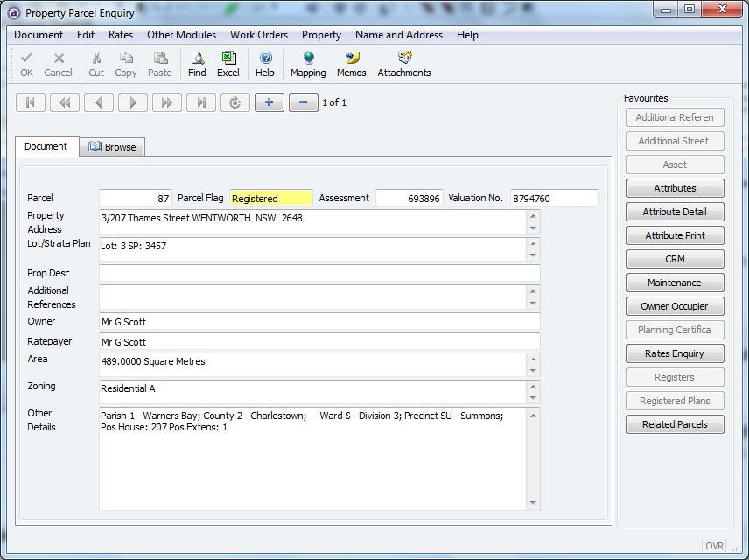749x560 pixels.
Task: Click the Rates Enquiry favourite button
Action: [x=675, y=353]
